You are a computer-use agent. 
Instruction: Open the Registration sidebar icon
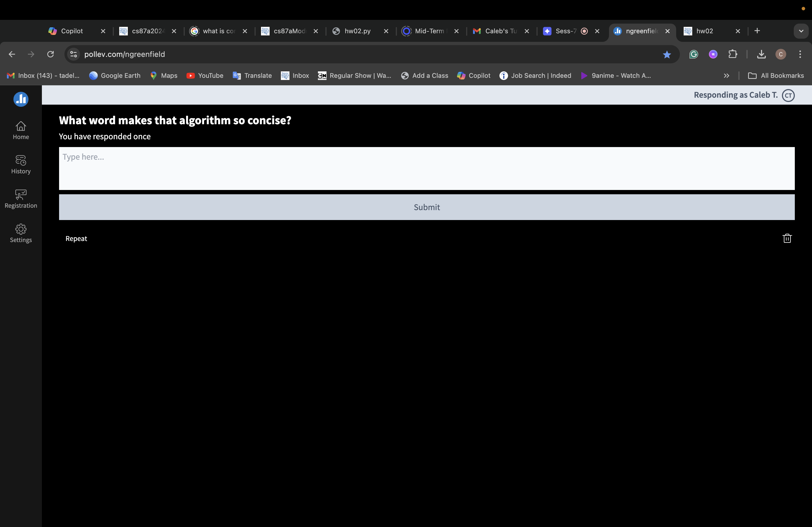21,199
